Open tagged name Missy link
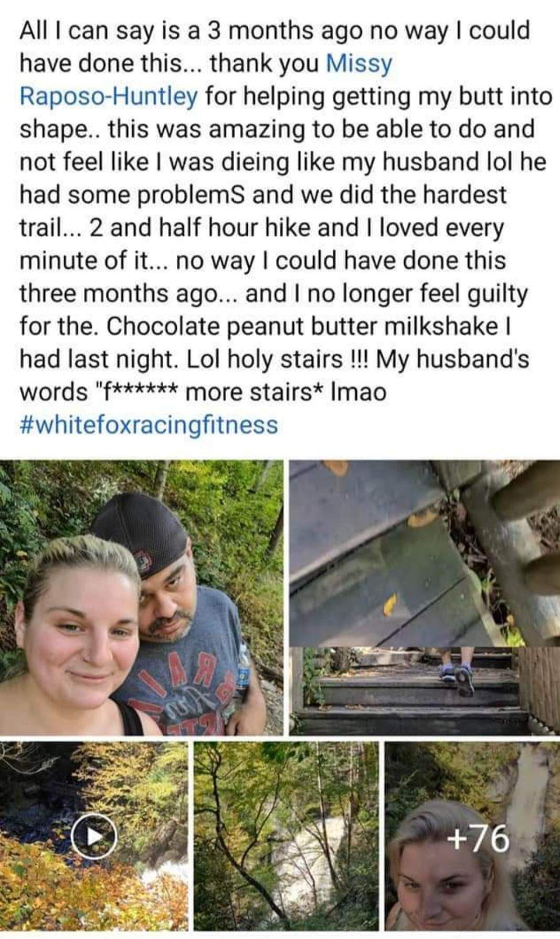This screenshot has height=939, width=560. [x=359, y=64]
